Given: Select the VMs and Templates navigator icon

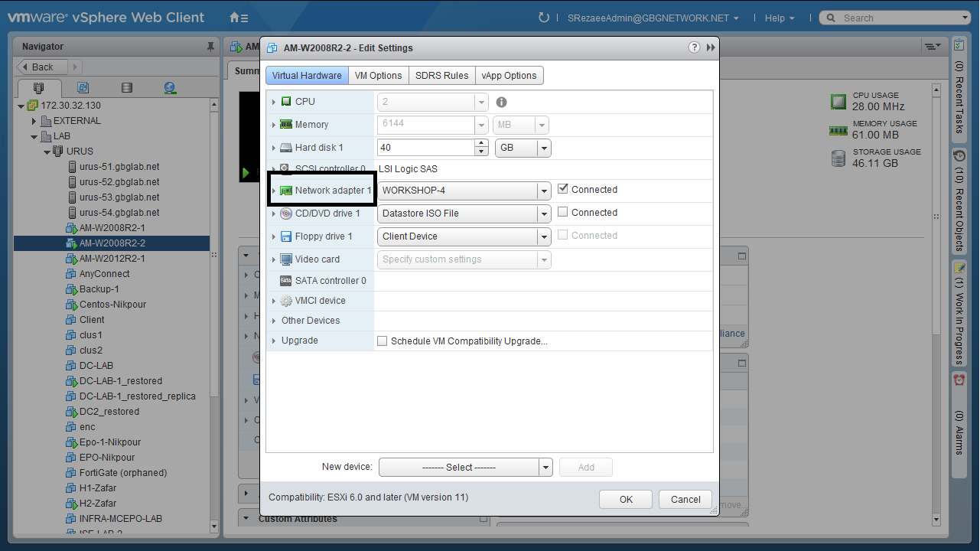Looking at the screenshot, I should coord(83,88).
